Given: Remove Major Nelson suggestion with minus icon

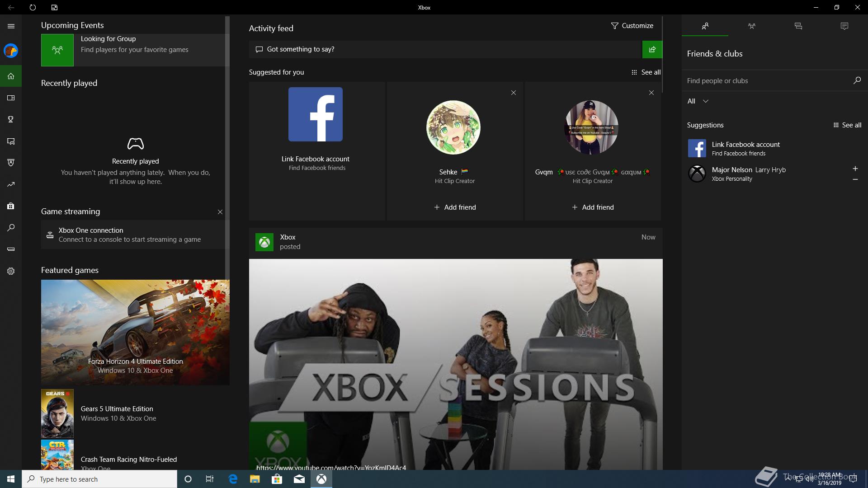Looking at the screenshot, I should [855, 179].
